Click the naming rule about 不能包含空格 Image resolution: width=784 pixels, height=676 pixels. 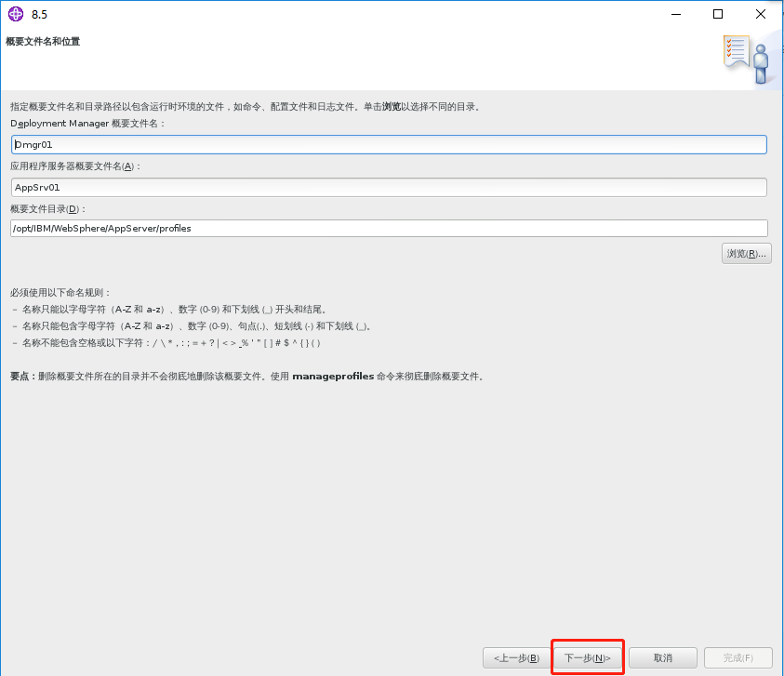point(166,343)
